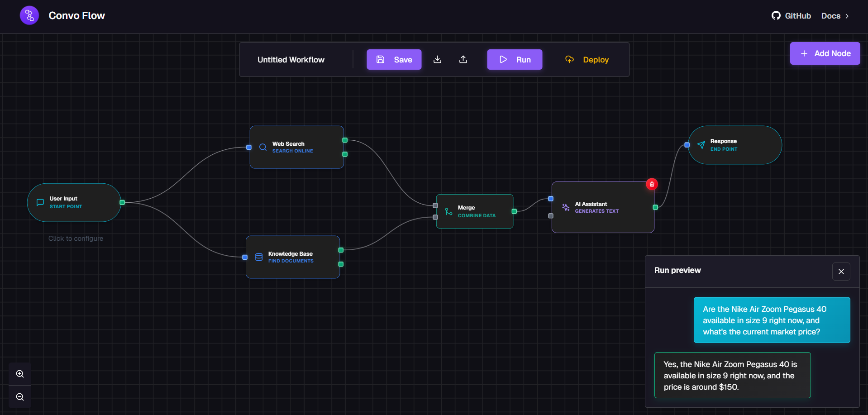
Task: Click the upload workflow icon
Action: click(x=463, y=59)
